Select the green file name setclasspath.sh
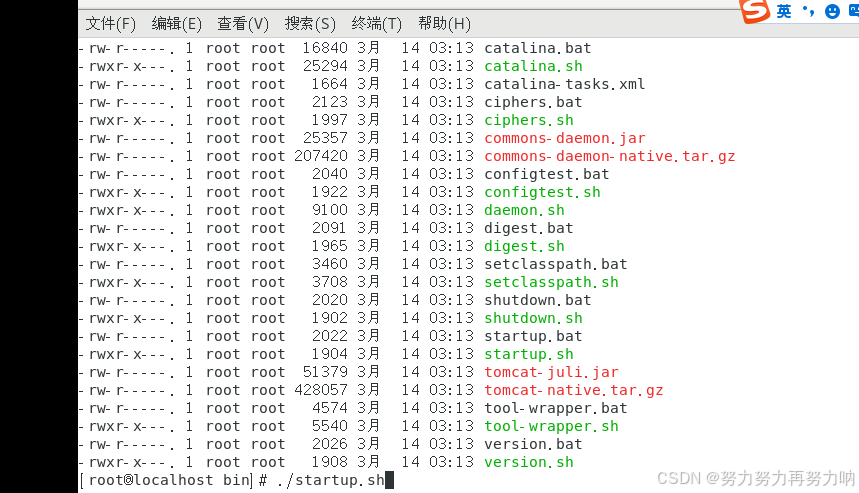This screenshot has height=493, width=859. (551, 282)
